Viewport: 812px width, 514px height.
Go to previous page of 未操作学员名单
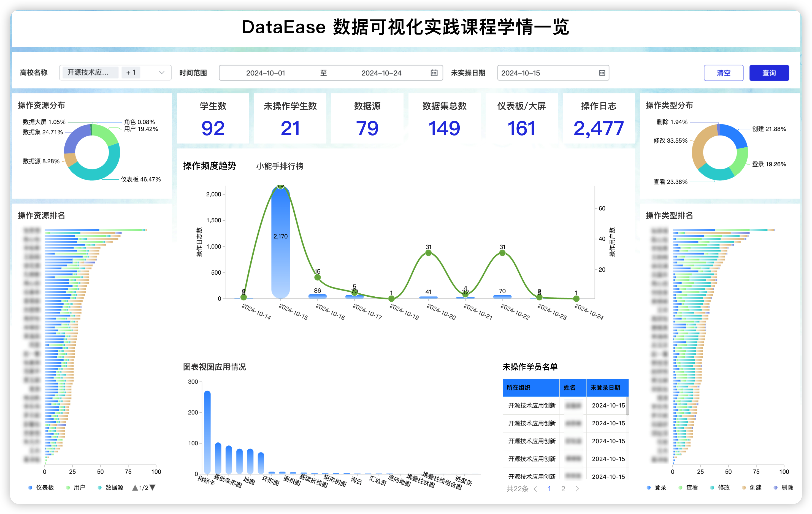[535, 489]
